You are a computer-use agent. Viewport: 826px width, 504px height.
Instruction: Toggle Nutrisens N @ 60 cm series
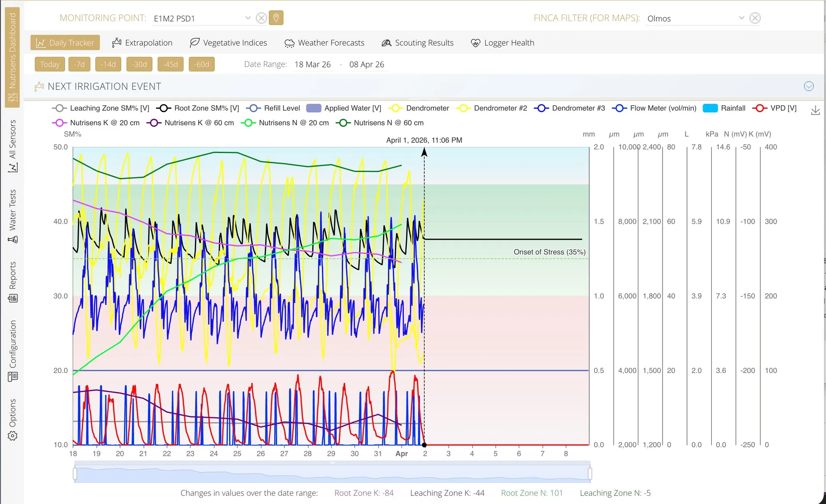coord(379,123)
